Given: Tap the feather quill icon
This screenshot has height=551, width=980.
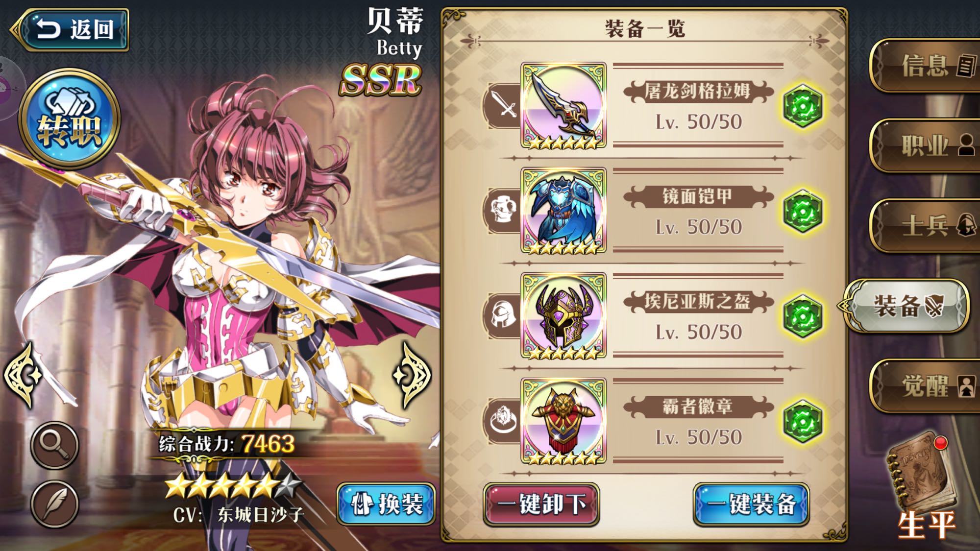Looking at the screenshot, I should [54, 503].
